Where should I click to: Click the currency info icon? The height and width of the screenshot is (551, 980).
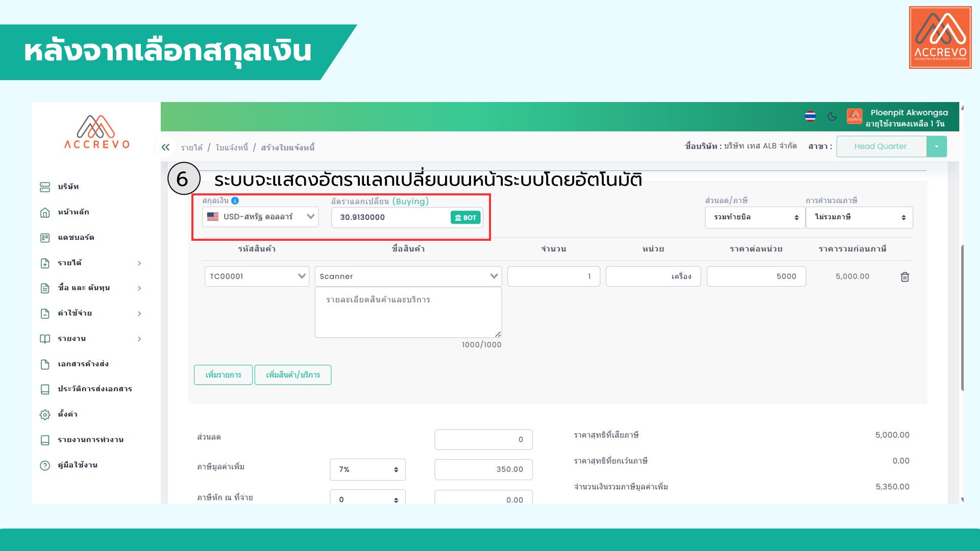(235, 201)
